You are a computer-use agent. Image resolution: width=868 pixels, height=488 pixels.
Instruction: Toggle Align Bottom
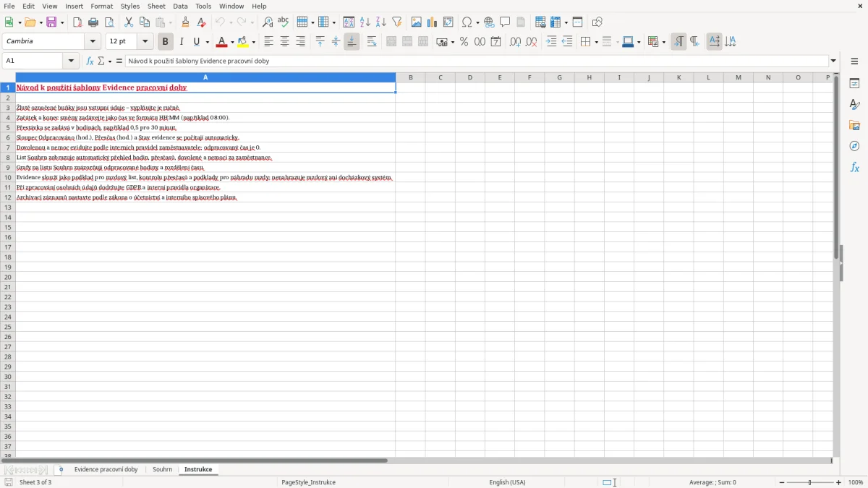352,42
